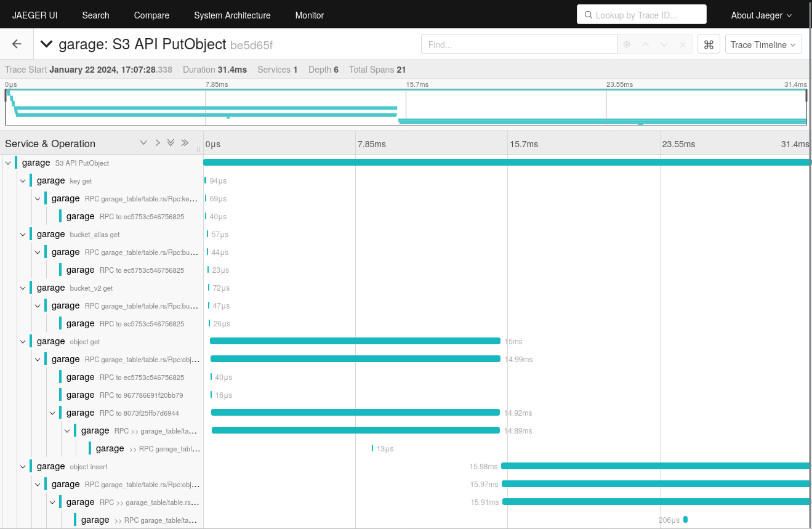Image resolution: width=812 pixels, height=529 pixels.
Task: Collapse the trace header title chevron
Action: (x=46, y=44)
